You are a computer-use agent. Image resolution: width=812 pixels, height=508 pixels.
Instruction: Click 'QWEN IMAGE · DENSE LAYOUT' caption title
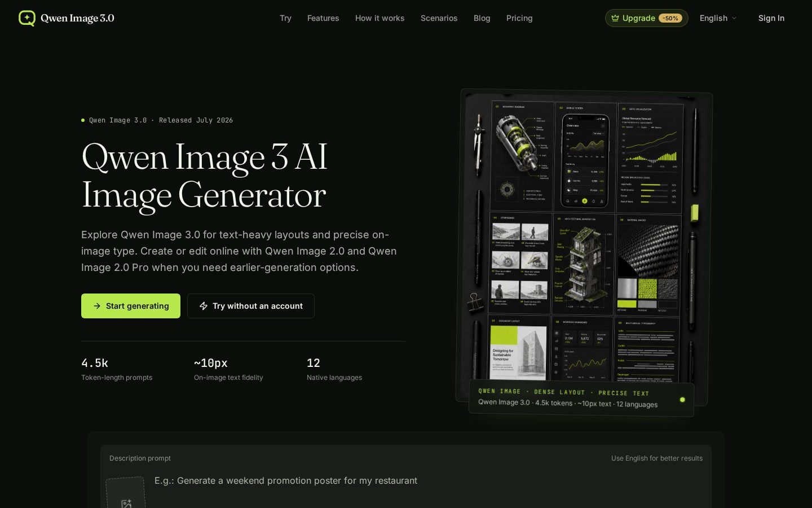(x=532, y=391)
